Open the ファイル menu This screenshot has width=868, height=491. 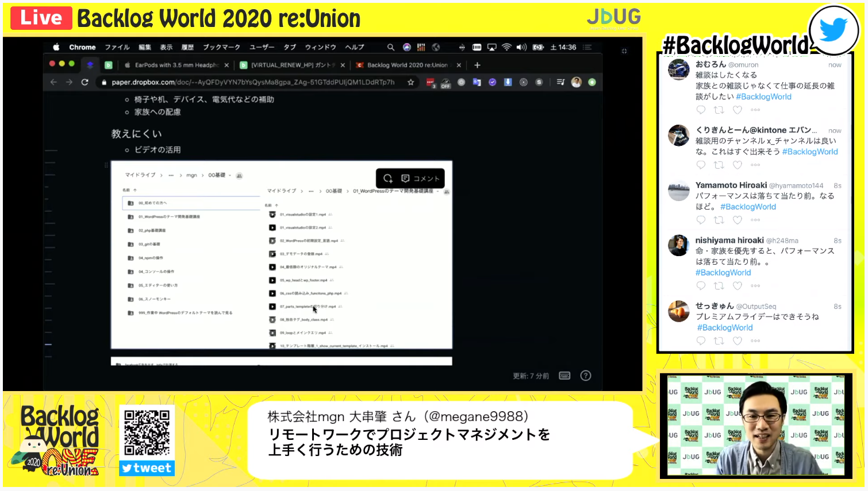click(x=117, y=47)
